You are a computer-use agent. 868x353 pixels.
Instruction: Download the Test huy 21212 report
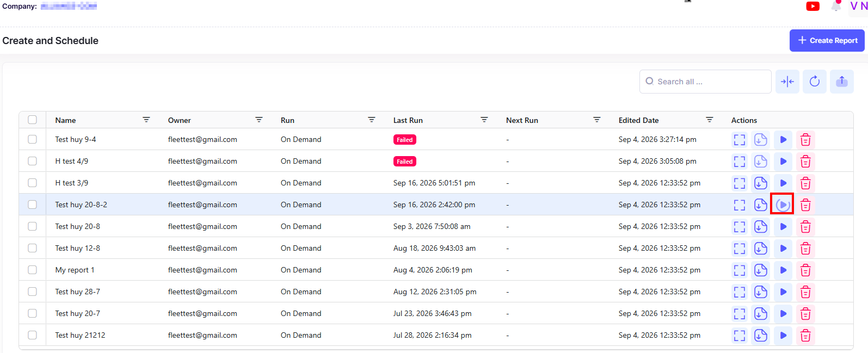coord(761,336)
